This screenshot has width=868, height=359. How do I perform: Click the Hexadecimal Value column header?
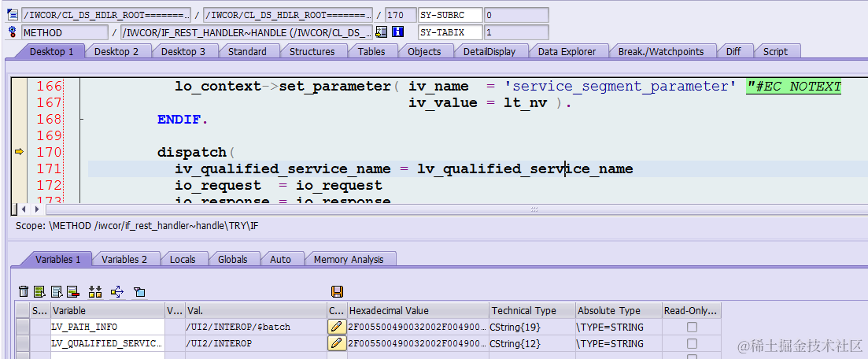coord(418,311)
